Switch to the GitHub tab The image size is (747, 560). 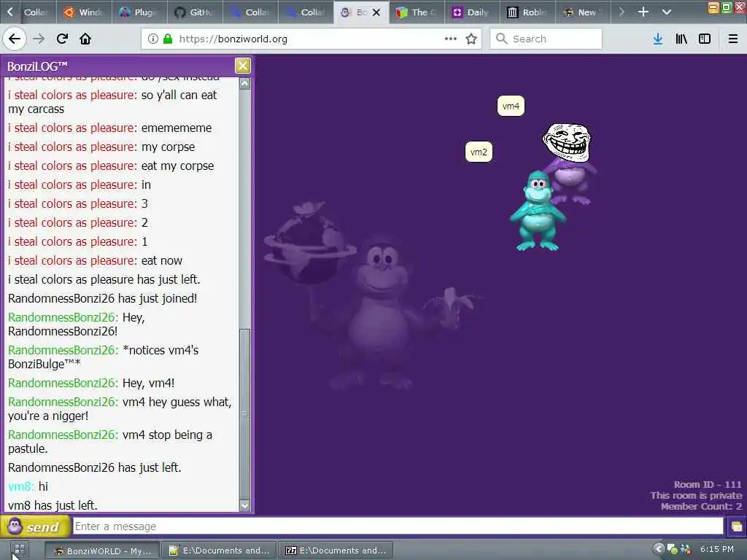pos(195,12)
